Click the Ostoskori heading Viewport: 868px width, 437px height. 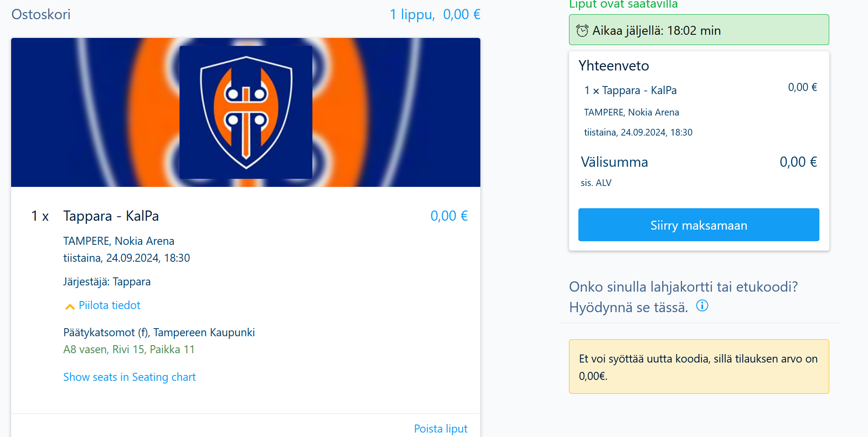(41, 14)
